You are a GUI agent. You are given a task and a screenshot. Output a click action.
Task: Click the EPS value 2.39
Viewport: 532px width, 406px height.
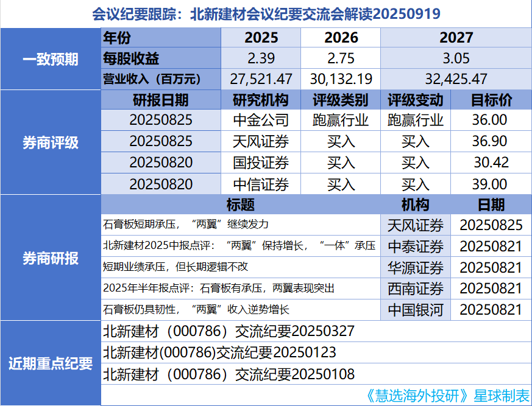pos(261,58)
